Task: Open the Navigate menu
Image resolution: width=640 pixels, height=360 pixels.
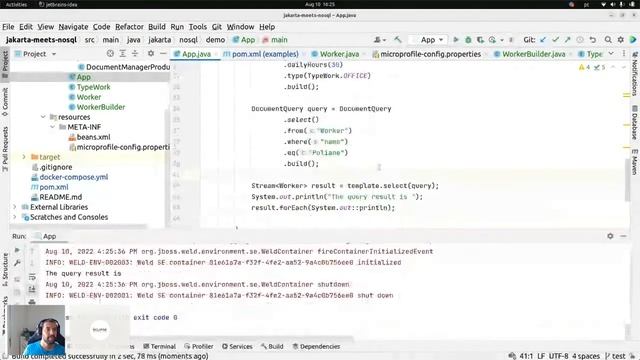Action: pos(73,27)
